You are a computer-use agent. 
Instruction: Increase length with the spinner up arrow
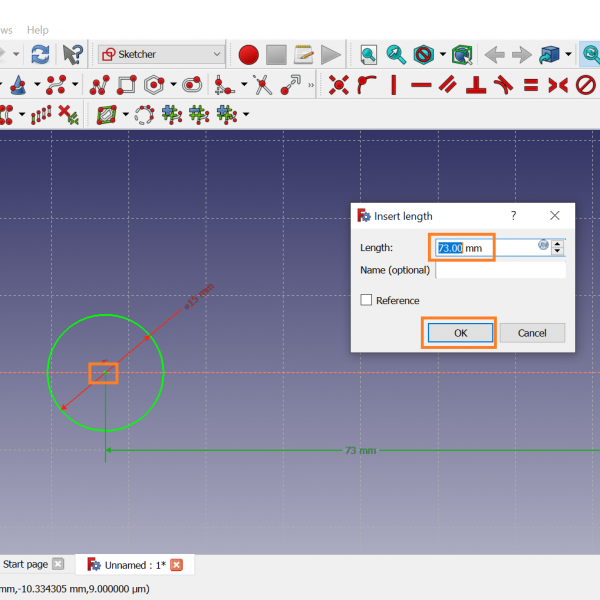tap(558, 242)
